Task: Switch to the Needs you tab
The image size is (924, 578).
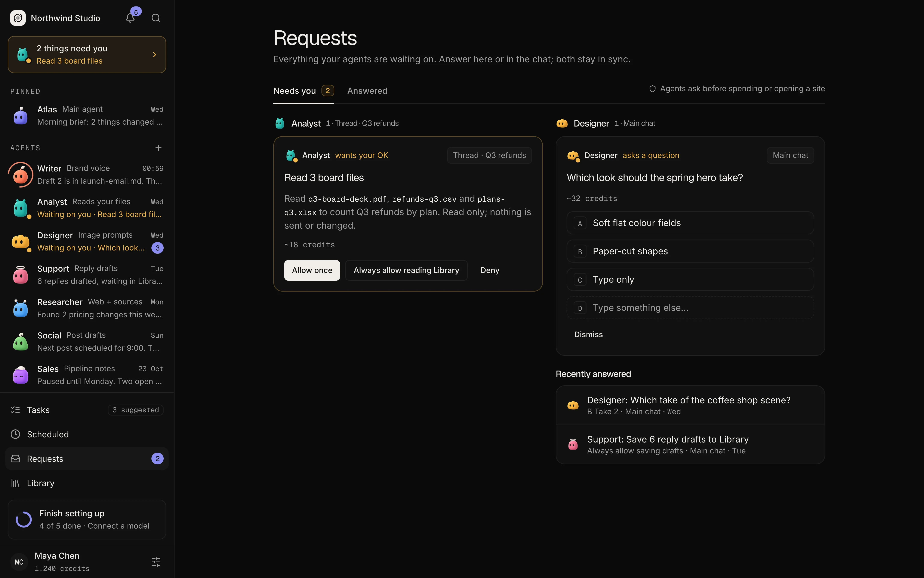Action: [x=304, y=91]
